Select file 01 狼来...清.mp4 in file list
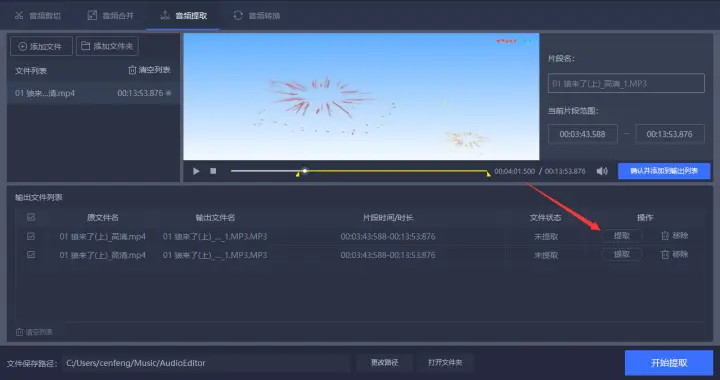Screen dimensions: 720x380 [x=93, y=93]
